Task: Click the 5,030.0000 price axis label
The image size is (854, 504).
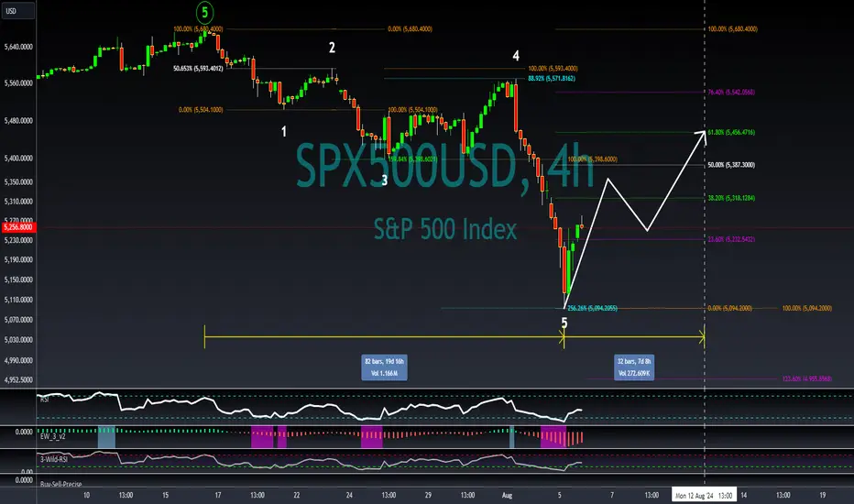Action: 18,339
